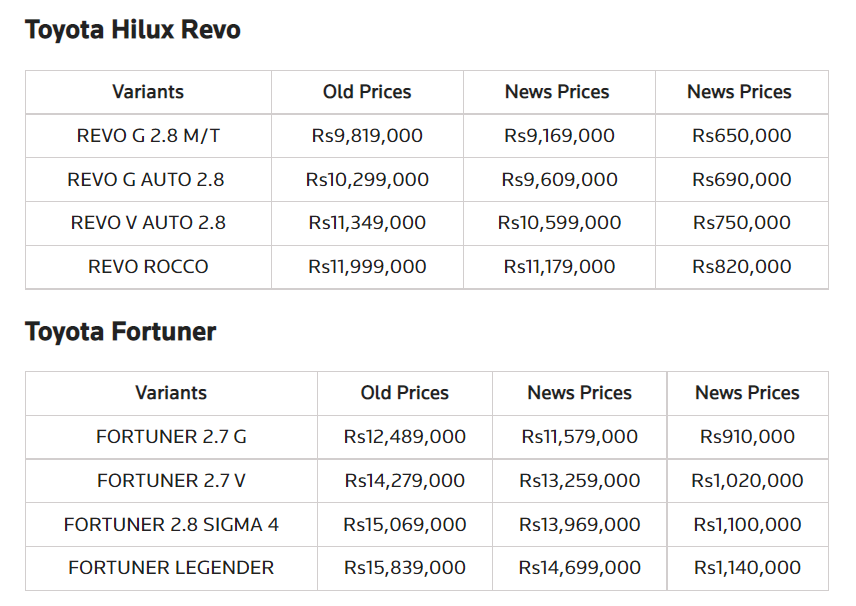
Task: Select the REVO G 2.8 M/T cell
Action: click(148, 136)
